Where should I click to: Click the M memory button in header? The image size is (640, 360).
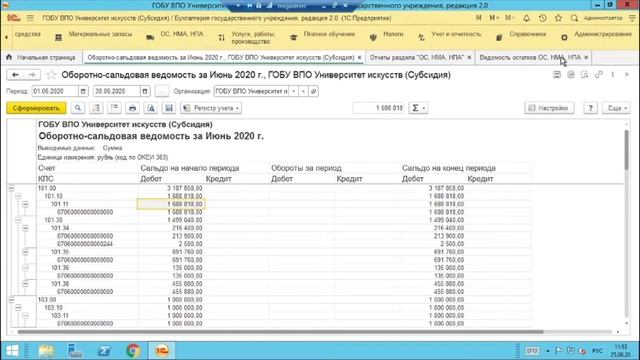click(479, 18)
